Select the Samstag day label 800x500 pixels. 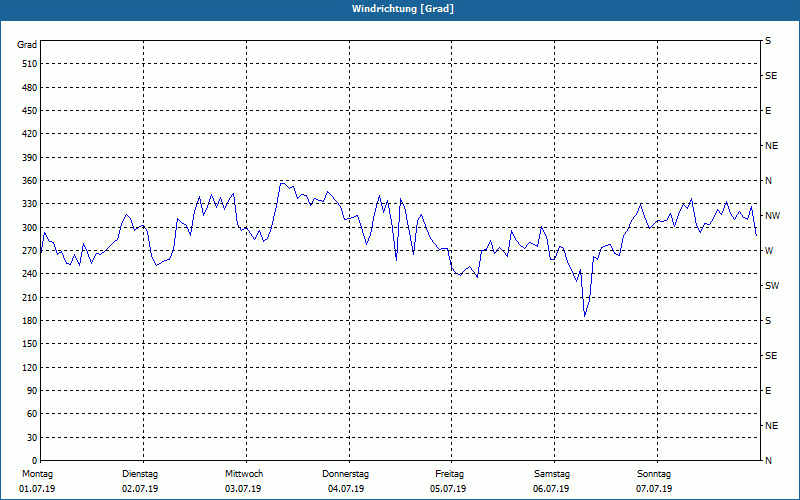[x=552, y=474]
